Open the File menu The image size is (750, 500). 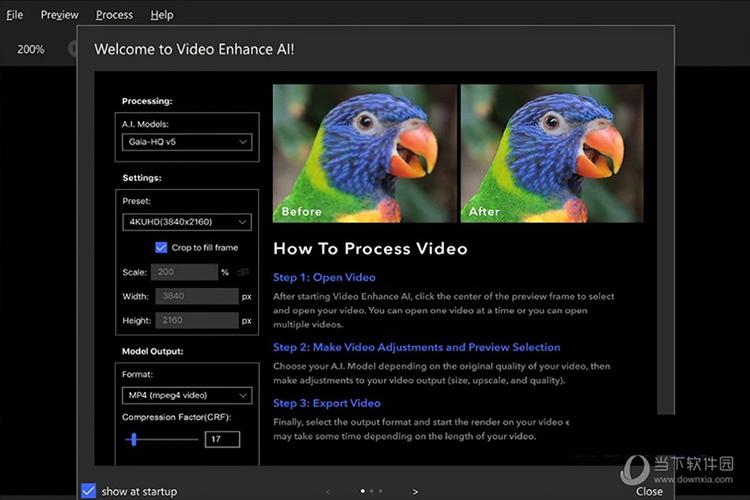15,15
